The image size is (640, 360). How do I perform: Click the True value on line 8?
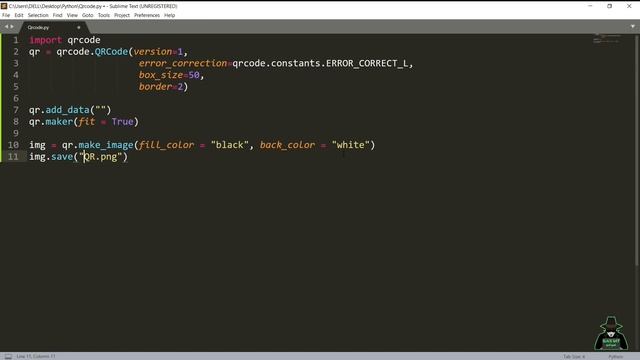pos(122,122)
